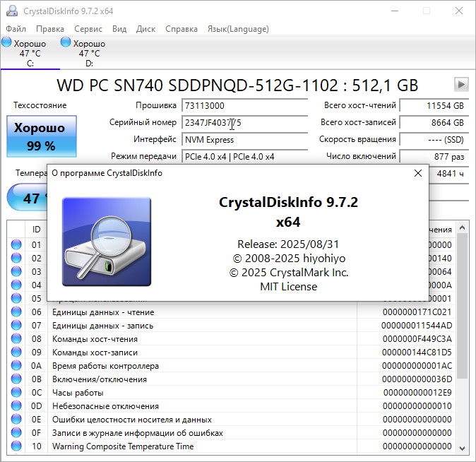The width and height of the screenshot is (476, 462).
Task: Close the О программе CrystalDiskInfo dialog
Action: coord(417,173)
